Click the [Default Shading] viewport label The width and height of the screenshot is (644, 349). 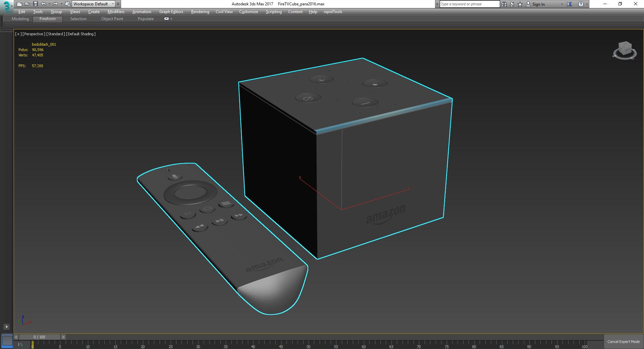pyautogui.click(x=81, y=34)
